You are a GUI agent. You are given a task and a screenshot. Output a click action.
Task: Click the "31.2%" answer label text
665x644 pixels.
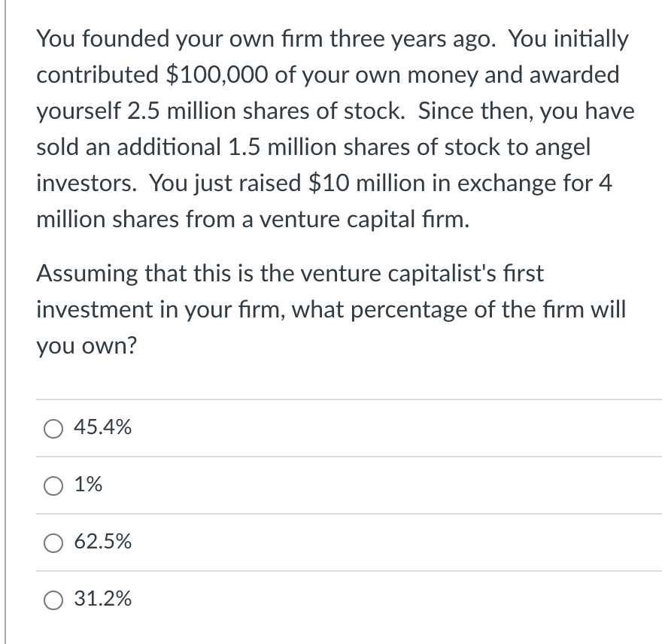pyautogui.click(x=103, y=599)
